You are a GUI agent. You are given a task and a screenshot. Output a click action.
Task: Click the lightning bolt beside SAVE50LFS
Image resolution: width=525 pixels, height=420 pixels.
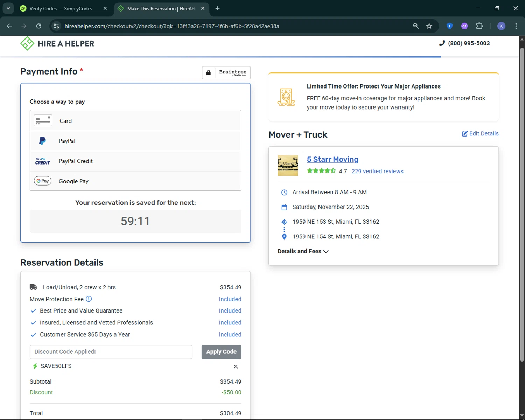coord(35,366)
